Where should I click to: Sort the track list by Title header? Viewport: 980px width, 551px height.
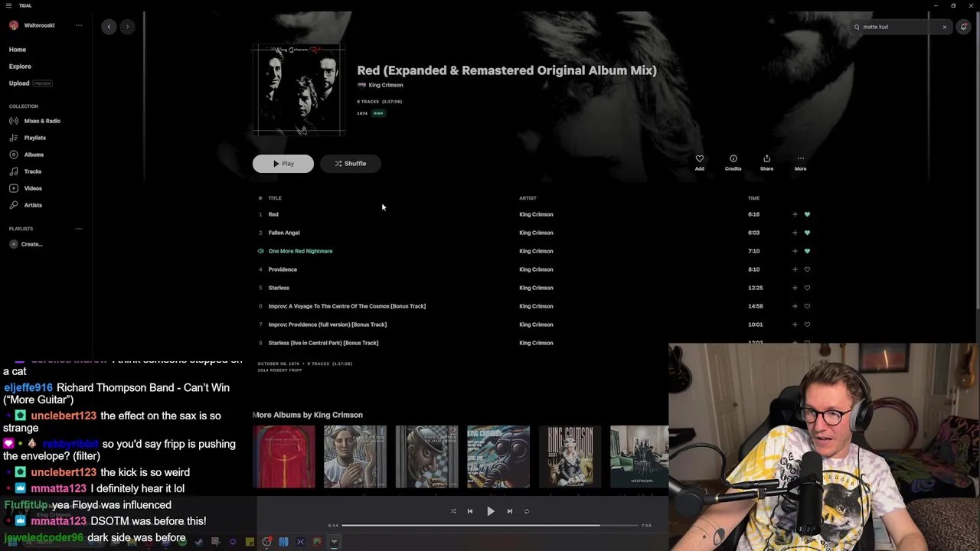pyautogui.click(x=275, y=198)
